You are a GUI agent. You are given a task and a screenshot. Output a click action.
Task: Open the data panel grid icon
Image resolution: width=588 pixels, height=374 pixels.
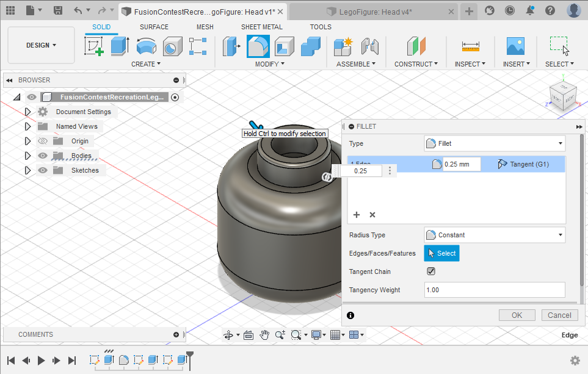10,10
